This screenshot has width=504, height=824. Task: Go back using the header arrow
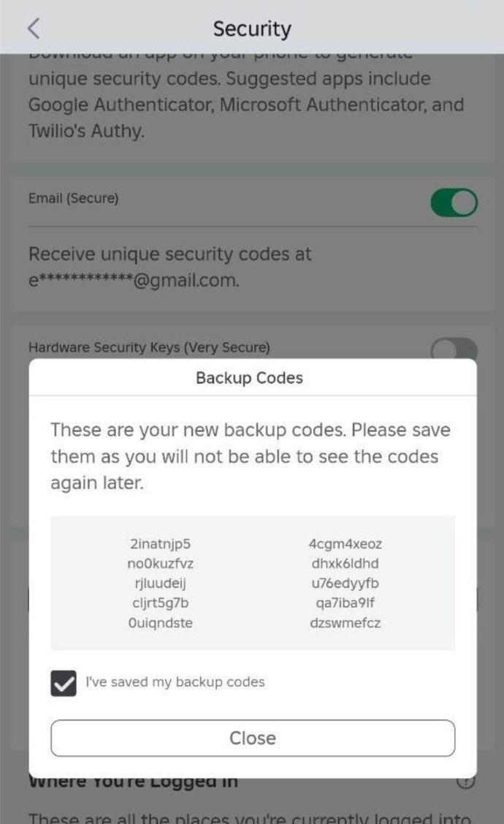[34, 29]
